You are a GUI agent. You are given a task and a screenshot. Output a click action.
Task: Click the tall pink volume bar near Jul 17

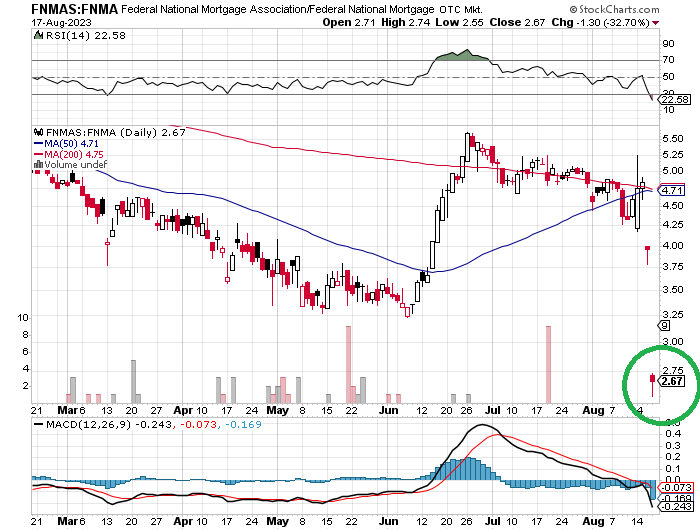[549, 364]
